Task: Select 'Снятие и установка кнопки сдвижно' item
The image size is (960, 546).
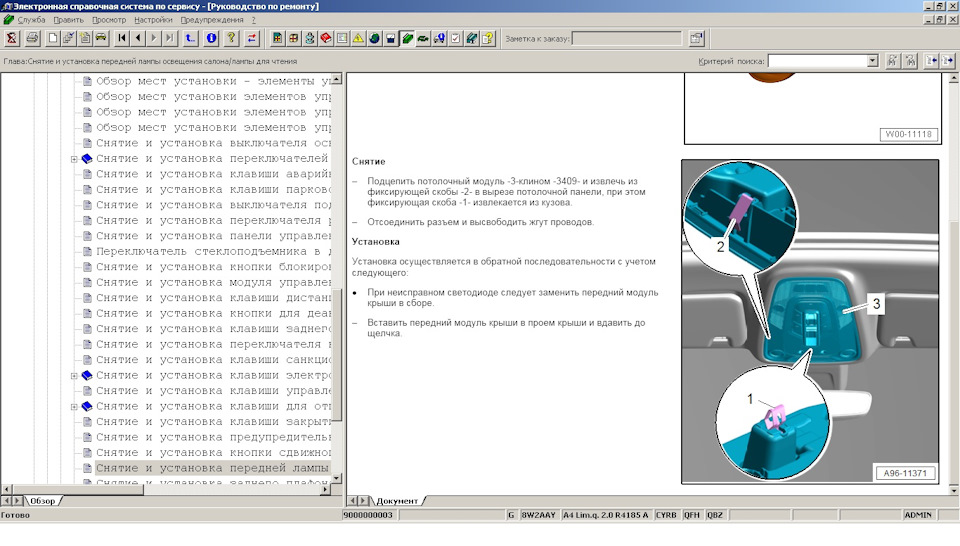Action: (x=213, y=453)
